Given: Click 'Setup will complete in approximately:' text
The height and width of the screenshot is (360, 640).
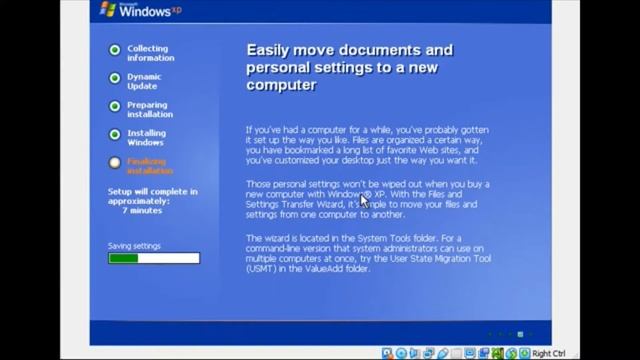Looking at the screenshot, I should pos(153,196).
